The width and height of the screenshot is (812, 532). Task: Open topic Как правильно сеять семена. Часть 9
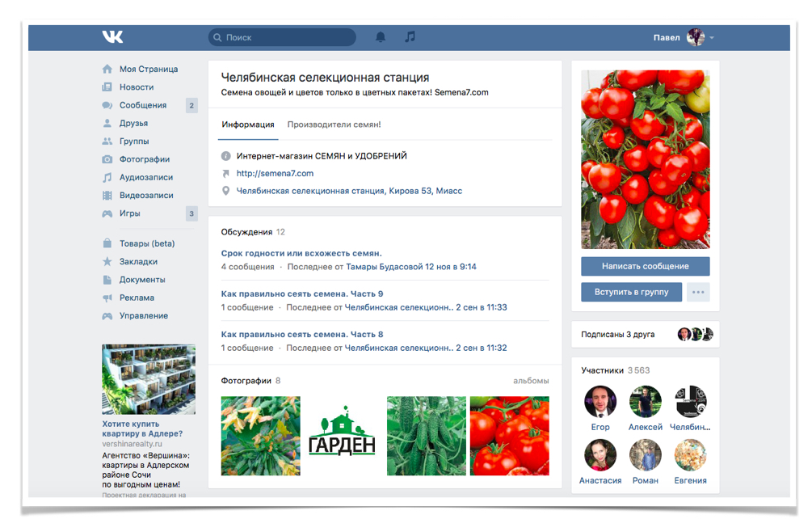coord(302,293)
